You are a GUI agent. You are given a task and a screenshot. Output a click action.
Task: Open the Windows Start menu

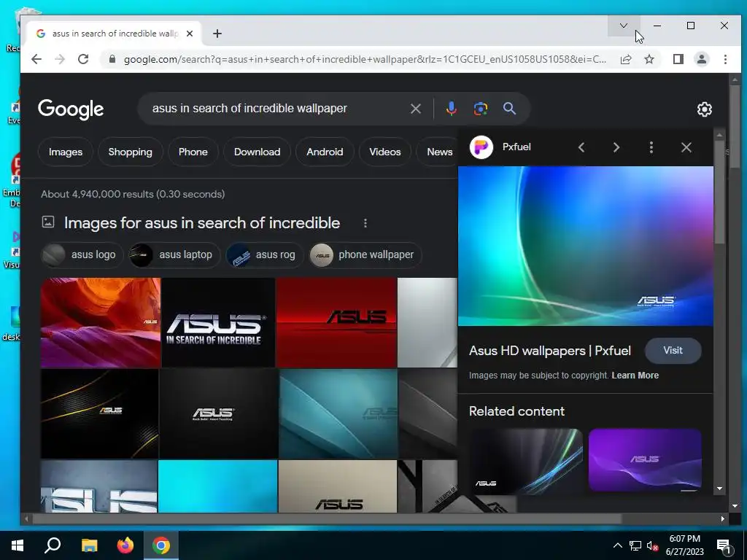pyautogui.click(x=18, y=545)
